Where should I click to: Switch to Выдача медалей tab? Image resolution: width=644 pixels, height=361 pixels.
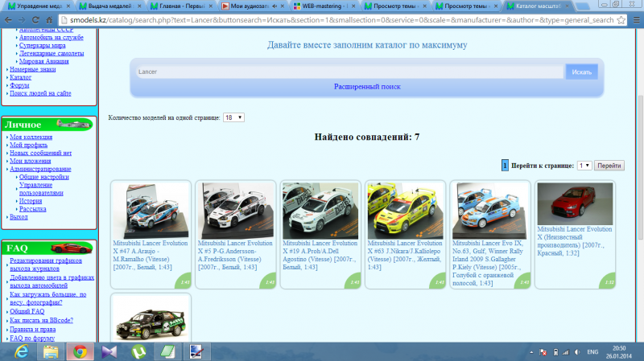(109, 6)
